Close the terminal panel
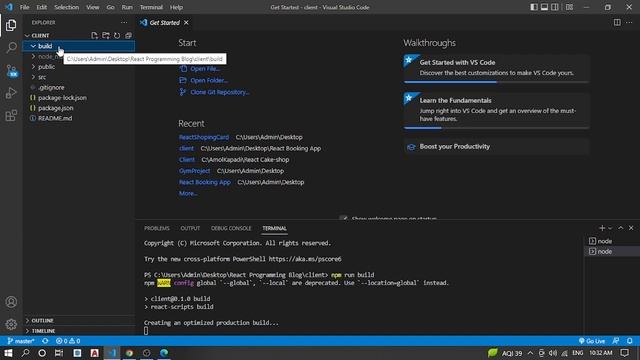Image resolution: width=640 pixels, height=360 pixels. [x=631, y=228]
